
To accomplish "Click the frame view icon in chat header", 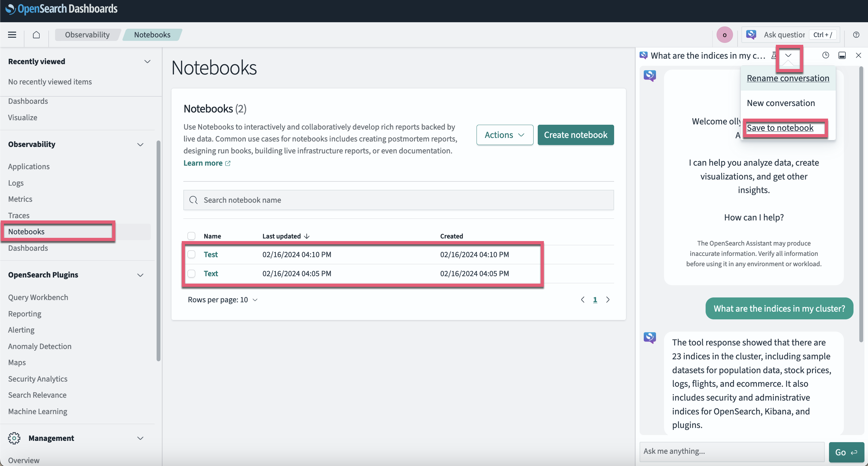I will pos(843,55).
